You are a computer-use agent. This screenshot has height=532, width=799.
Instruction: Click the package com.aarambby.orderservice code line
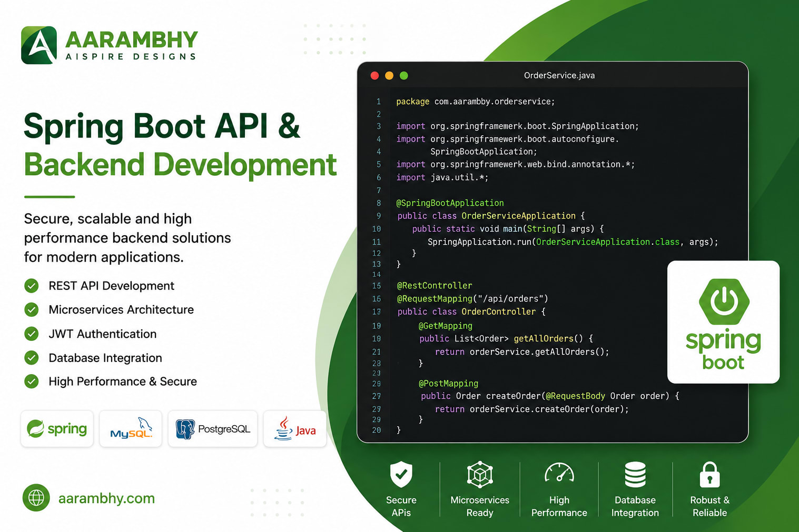(475, 102)
